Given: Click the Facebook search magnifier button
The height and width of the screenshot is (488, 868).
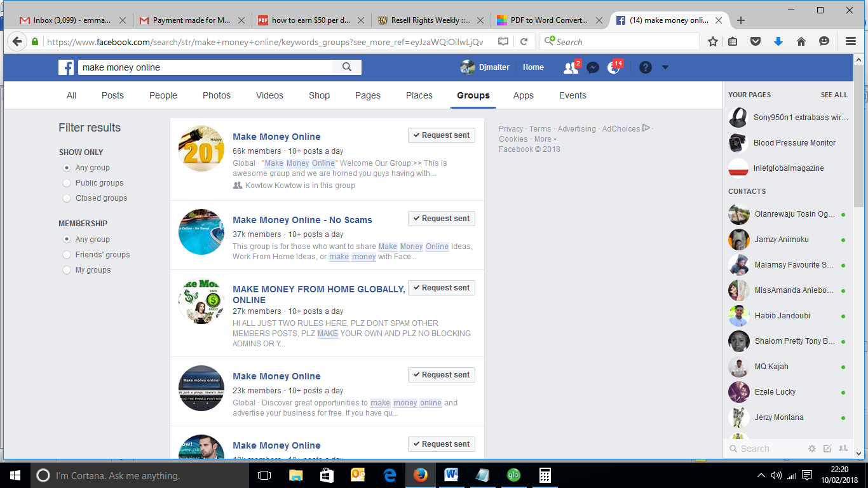Looking at the screenshot, I should click(x=347, y=67).
